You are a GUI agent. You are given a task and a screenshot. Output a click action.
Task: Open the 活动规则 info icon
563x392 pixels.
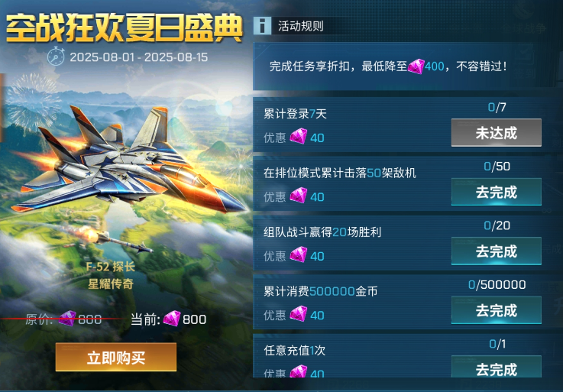(x=262, y=26)
